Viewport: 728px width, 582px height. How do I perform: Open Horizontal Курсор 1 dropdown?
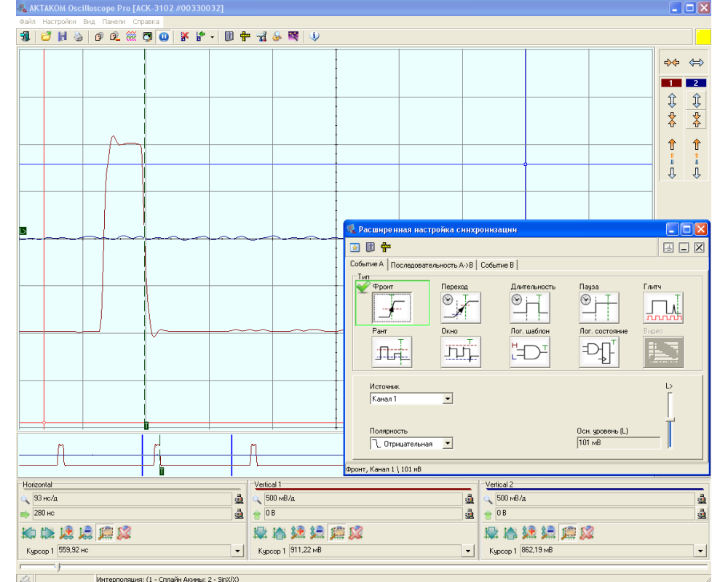[x=237, y=551]
